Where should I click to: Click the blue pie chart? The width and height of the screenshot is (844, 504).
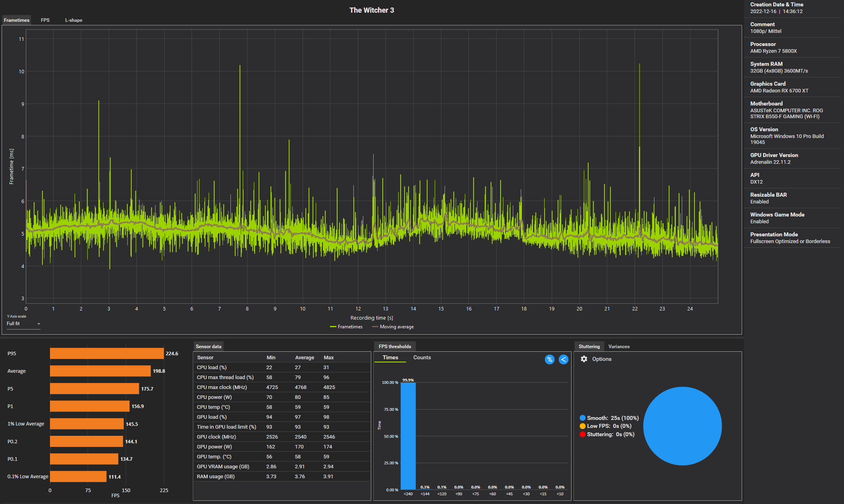(682, 426)
